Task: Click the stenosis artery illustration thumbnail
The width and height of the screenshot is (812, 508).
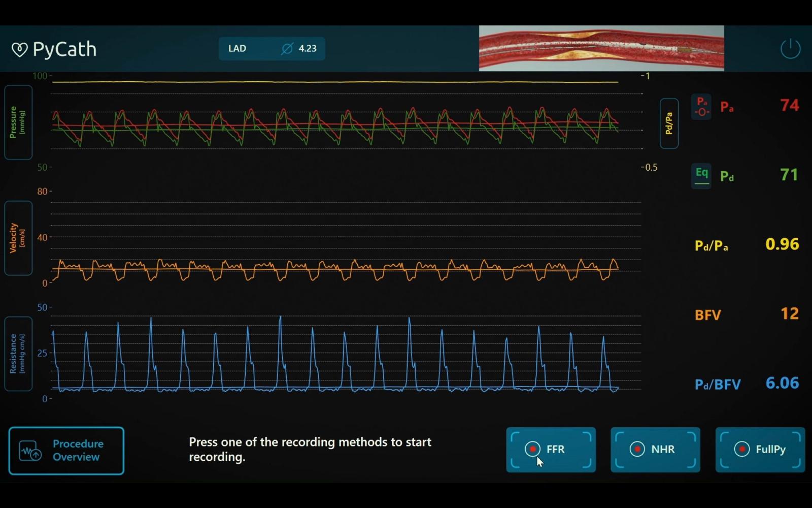Action: (x=601, y=48)
